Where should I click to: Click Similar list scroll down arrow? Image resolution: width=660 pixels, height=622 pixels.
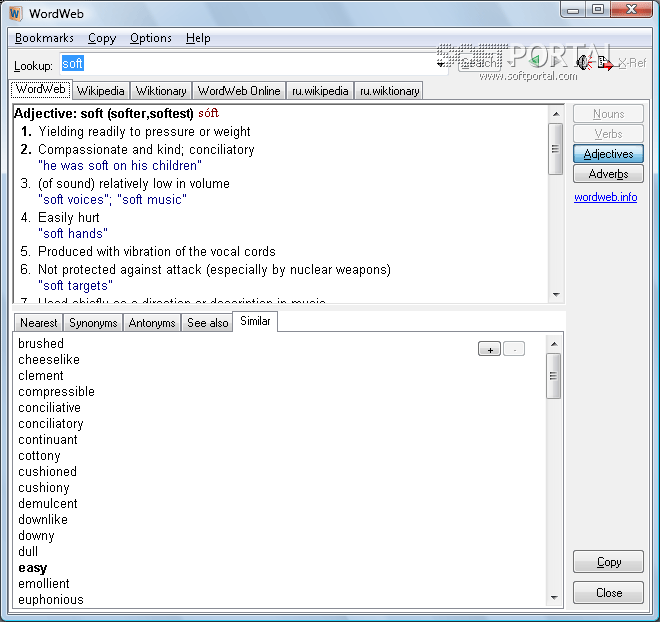pyautogui.click(x=554, y=597)
